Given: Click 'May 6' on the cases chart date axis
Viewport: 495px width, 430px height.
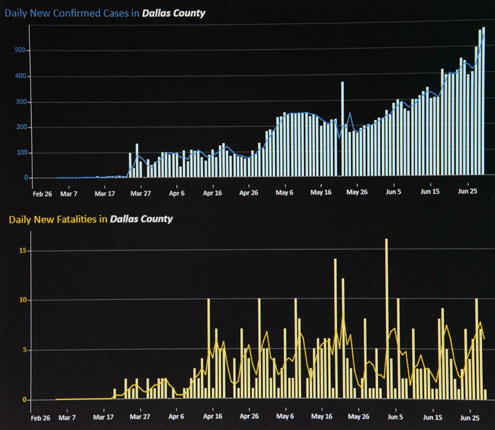Looking at the screenshot, I should 284,193.
